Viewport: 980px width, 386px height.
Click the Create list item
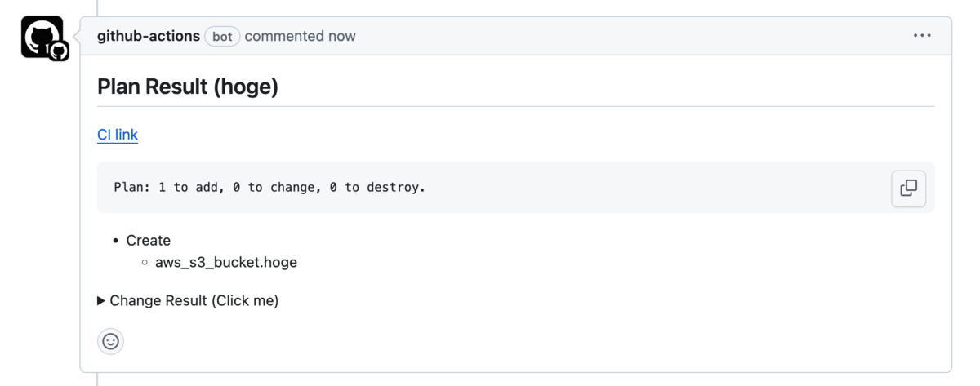[x=149, y=241]
